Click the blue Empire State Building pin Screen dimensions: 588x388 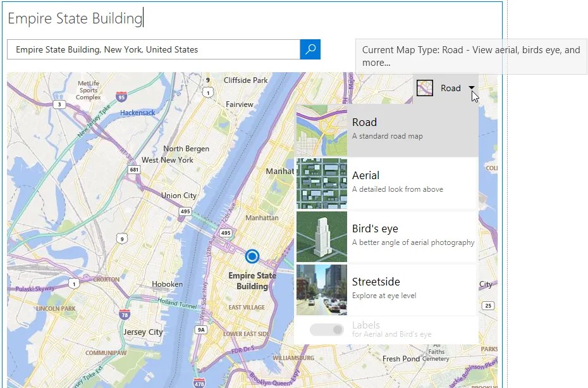pyautogui.click(x=252, y=256)
